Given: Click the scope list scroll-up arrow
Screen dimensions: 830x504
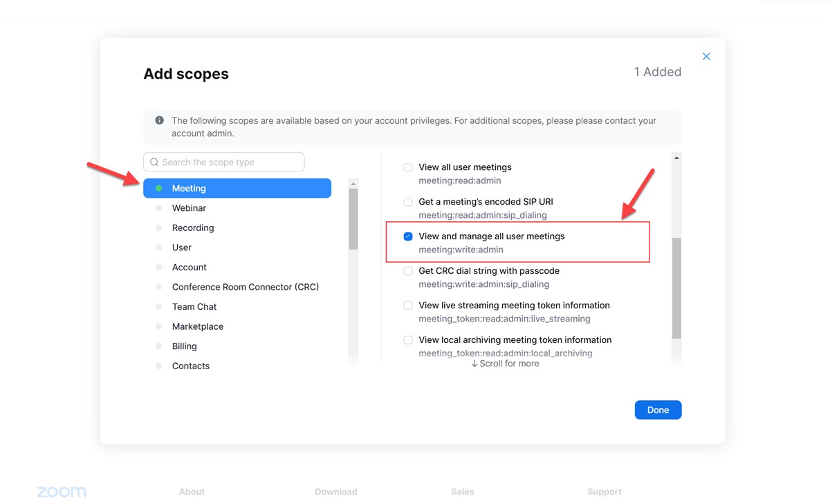Looking at the screenshot, I should [676, 158].
